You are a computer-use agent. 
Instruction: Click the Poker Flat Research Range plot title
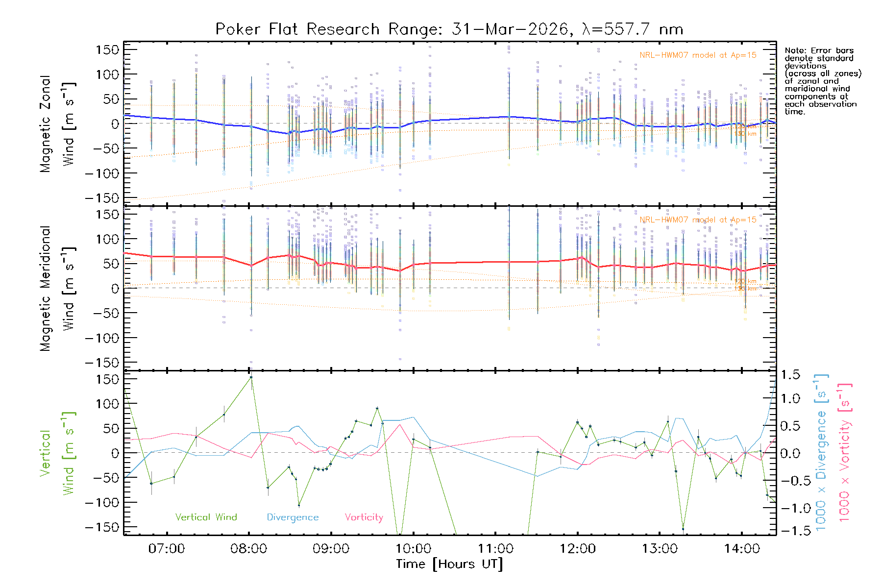coord(449,29)
